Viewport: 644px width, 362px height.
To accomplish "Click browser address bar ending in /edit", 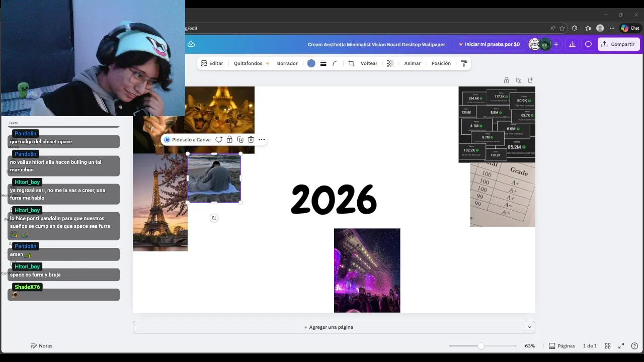I will point(366,28).
